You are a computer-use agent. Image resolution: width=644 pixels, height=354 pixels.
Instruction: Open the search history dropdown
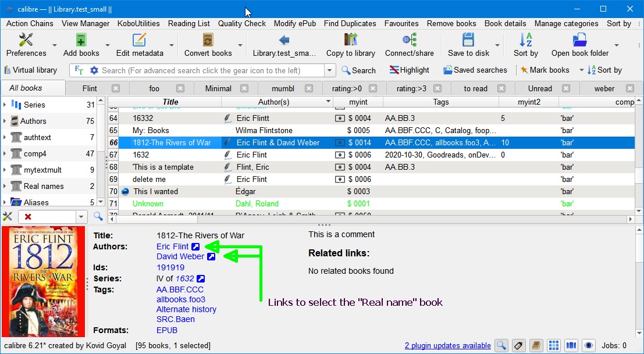point(329,70)
